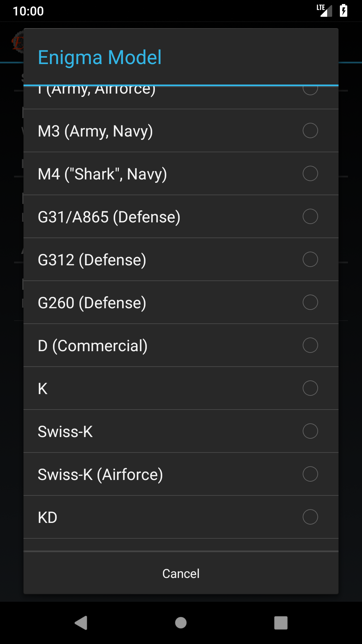Select G260 (Defense) radio button
Viewport: 362px width, 644px height.
[x=310, y=302]
